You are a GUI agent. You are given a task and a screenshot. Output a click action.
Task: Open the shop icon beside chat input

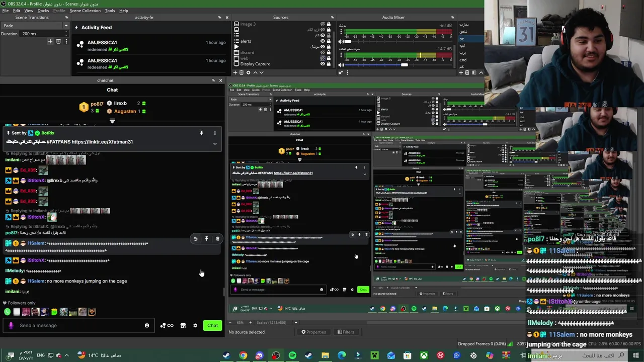[183, 325]
